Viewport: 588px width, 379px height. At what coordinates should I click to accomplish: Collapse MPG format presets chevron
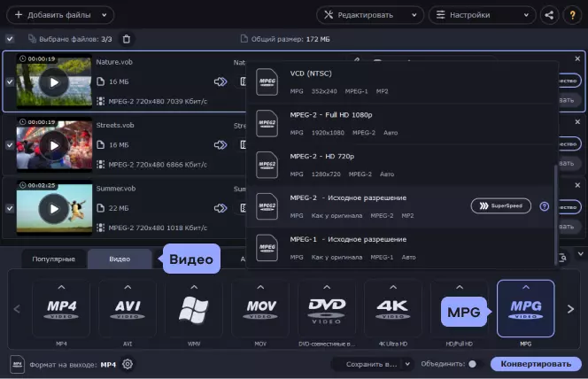pyautogui.click(x=526, y=288)
